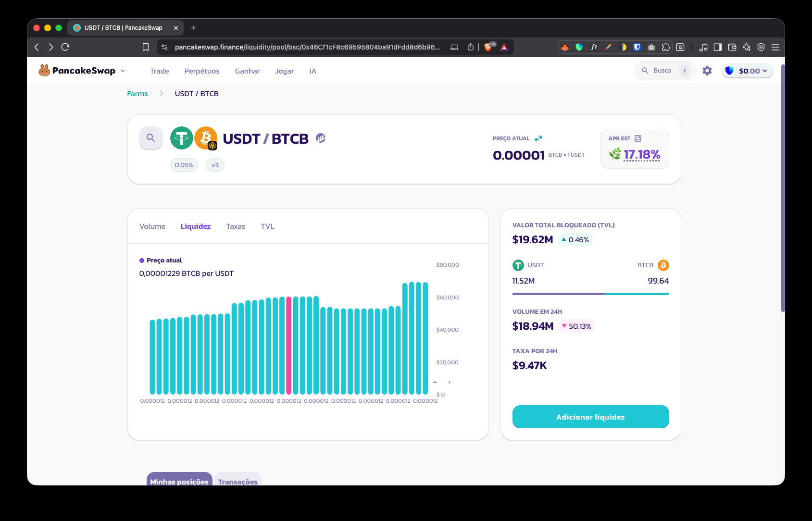Click the Brave Shields lion icon

coord(488,47)
